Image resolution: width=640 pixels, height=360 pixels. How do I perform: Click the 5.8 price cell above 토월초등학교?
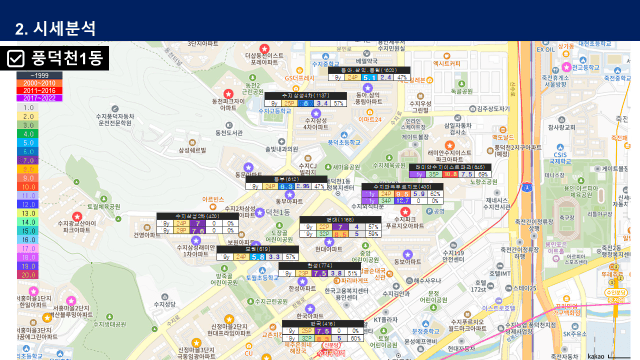pyautogui.click(x=258, y=257)
